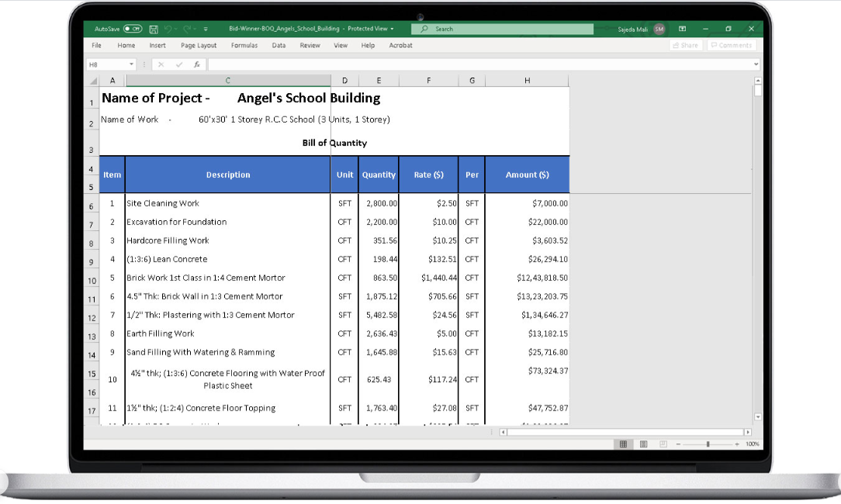Click the Search box in title bar
This screenshot has height=504, width=841.
(x=503, y=29)
